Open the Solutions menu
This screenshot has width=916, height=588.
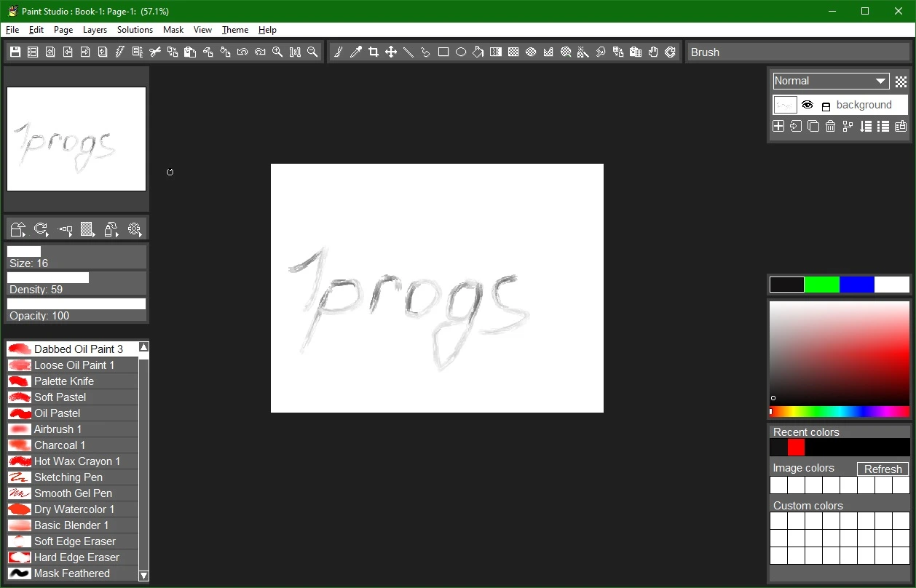point(135,30)
